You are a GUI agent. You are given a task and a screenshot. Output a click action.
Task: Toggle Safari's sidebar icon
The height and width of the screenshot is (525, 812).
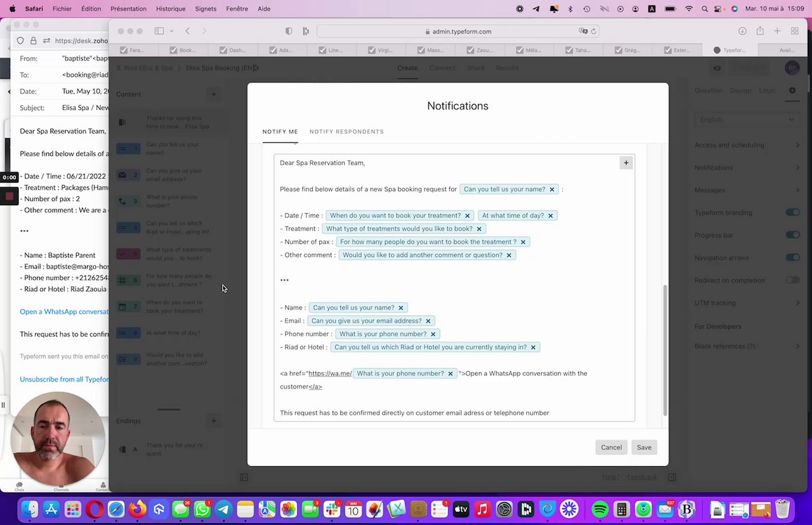pyautogui.click(x=159, y=31)
